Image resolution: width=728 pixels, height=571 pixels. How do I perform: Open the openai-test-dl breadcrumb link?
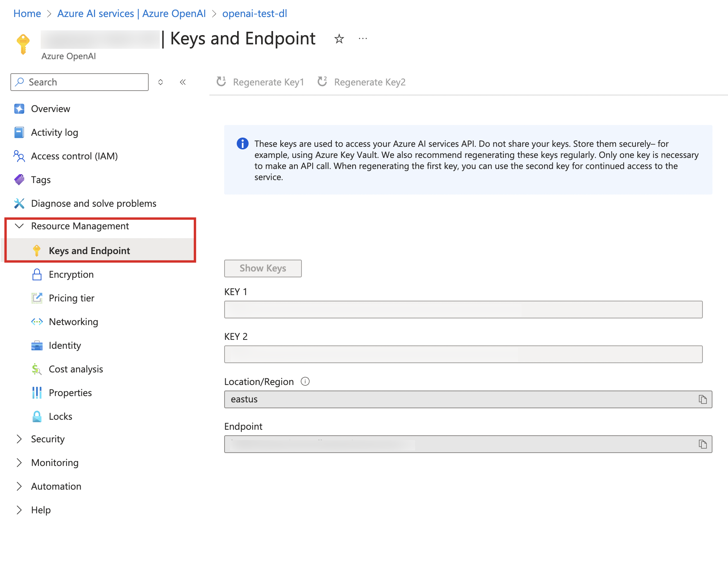(255, 14)
